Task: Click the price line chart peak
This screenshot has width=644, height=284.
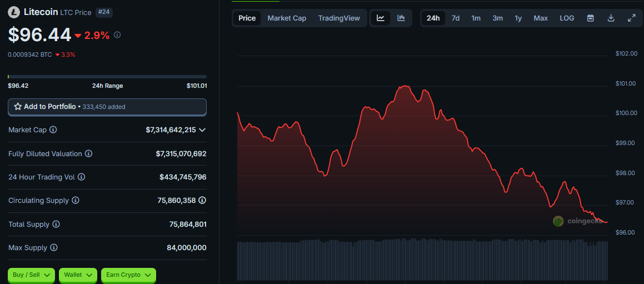Action: [406, 86]
